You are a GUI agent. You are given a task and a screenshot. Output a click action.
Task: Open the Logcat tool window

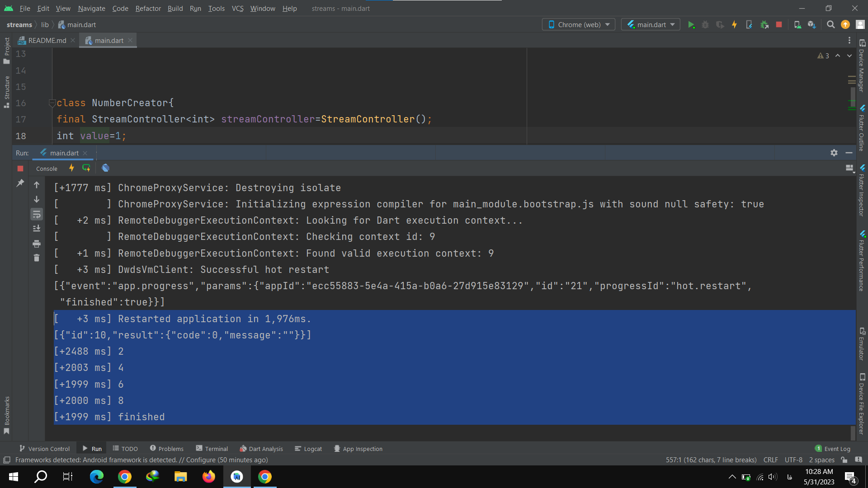(x=308, y=449)
